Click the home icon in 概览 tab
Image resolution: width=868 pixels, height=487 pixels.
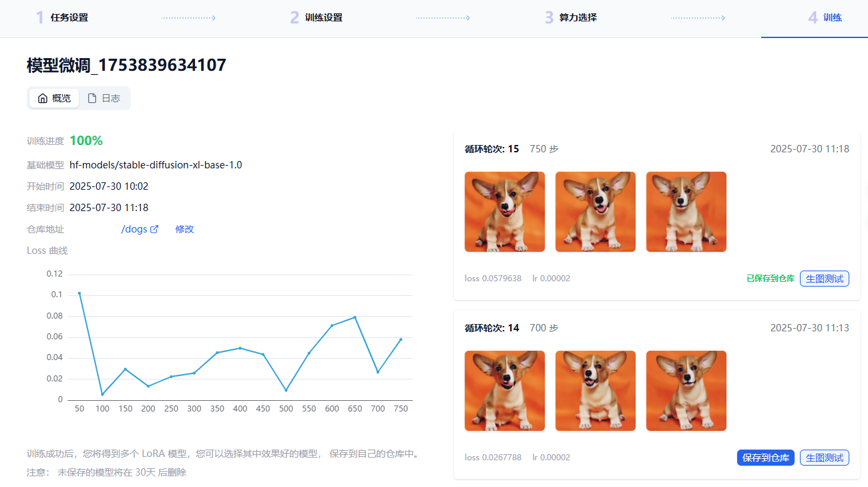[43, 98]
